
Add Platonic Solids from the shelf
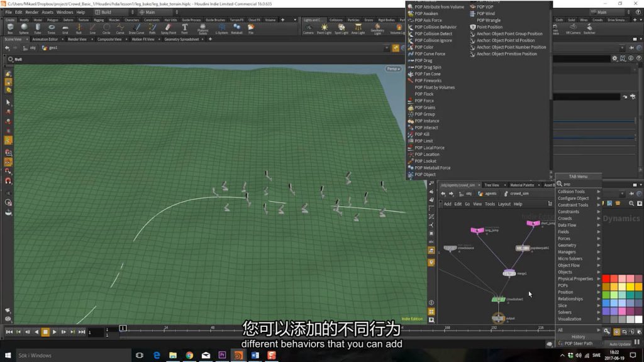203,29
